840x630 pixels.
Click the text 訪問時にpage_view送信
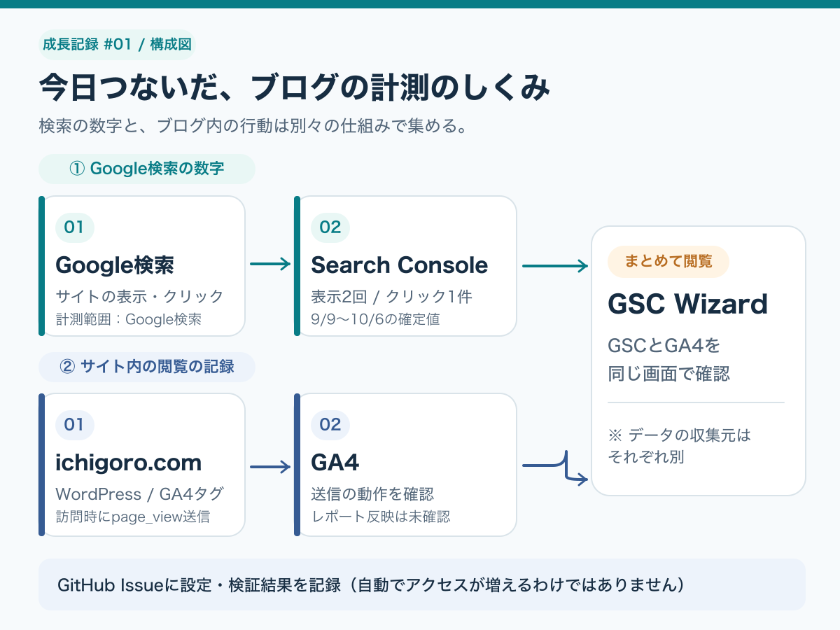click(132, 517)
